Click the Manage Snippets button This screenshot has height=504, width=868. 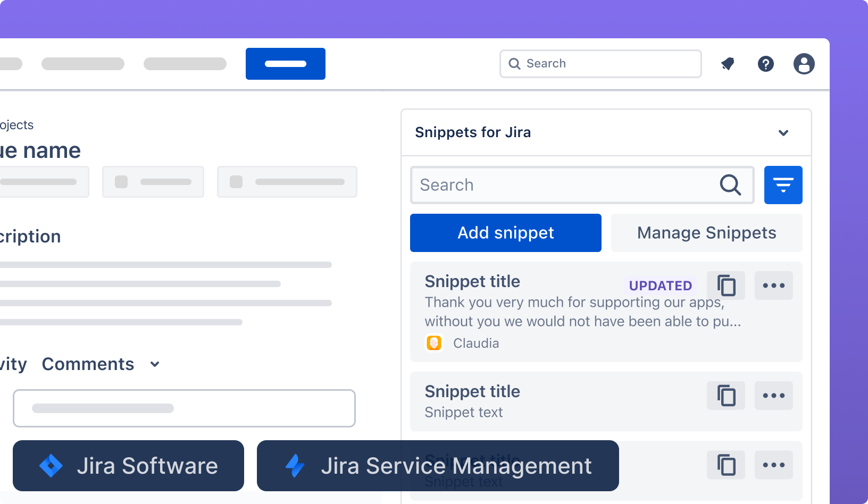[x=707, y=233]
